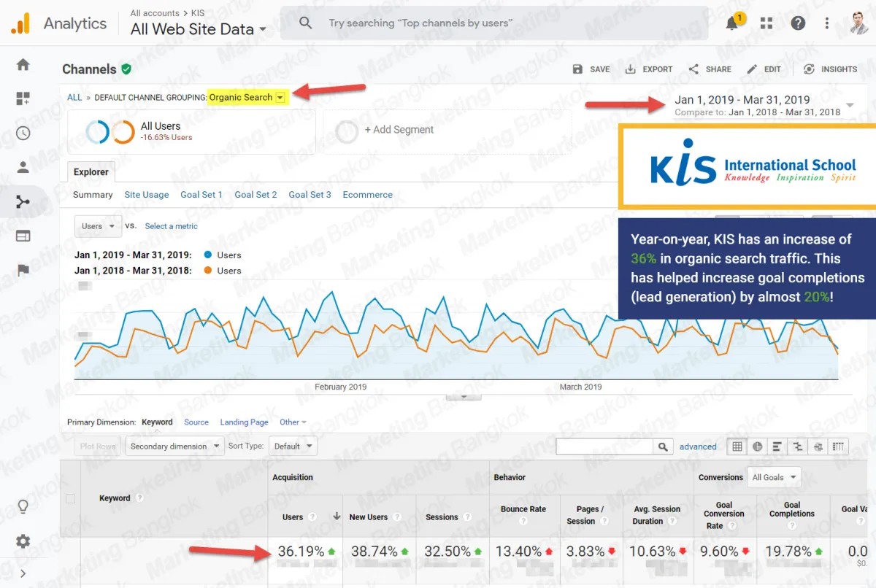Screen dimensions: 876x588
Task: Focus the top search bar field
Action: click(x=494, y=23)
